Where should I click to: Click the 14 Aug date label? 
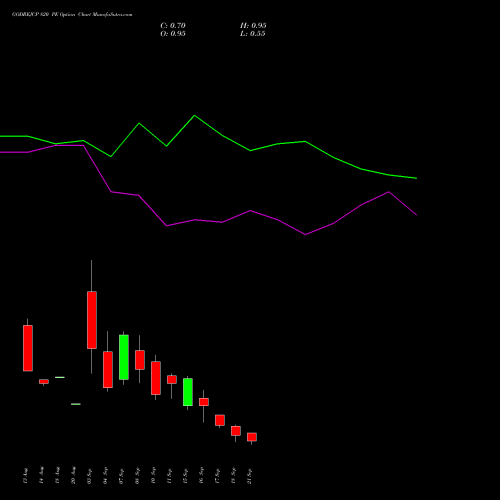point(42,476)
